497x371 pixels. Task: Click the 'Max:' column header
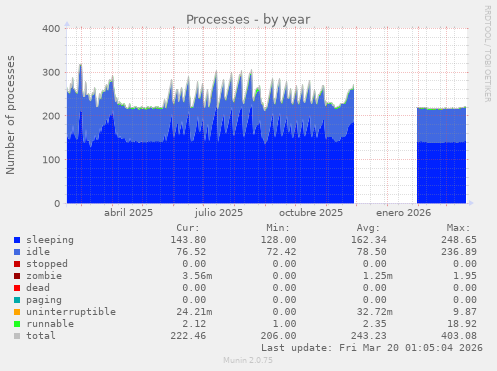coord(459,228)
